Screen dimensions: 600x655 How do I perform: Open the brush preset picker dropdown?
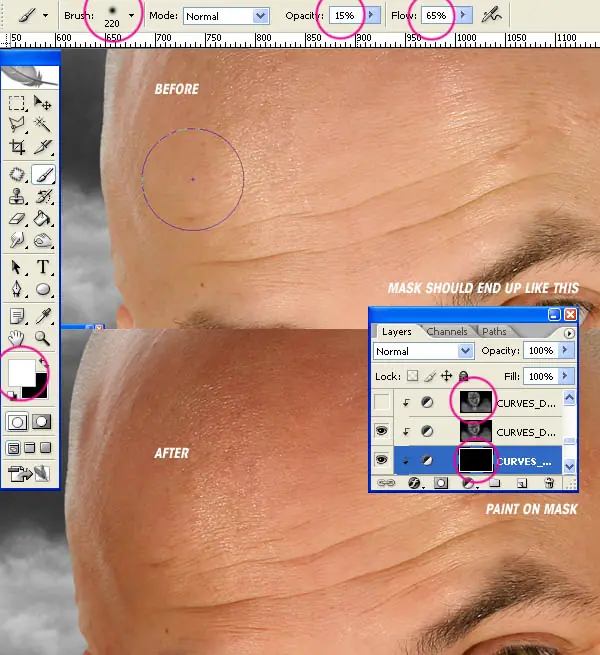point(132,16)
